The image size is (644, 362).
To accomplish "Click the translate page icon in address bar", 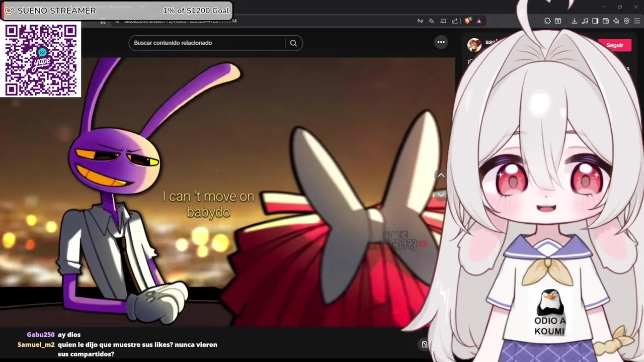I will 431,21.
